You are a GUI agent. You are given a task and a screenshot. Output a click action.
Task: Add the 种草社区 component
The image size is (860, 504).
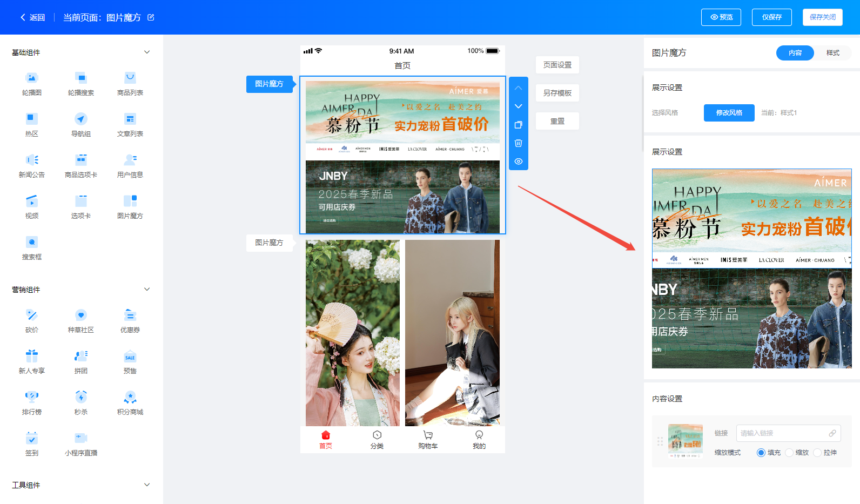tap(81, 321)
